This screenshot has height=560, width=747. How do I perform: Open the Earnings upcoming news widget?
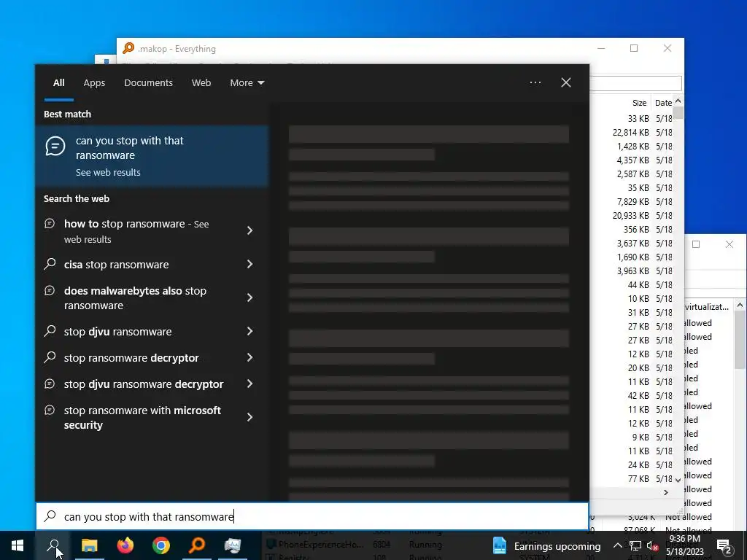pos(546,545)
